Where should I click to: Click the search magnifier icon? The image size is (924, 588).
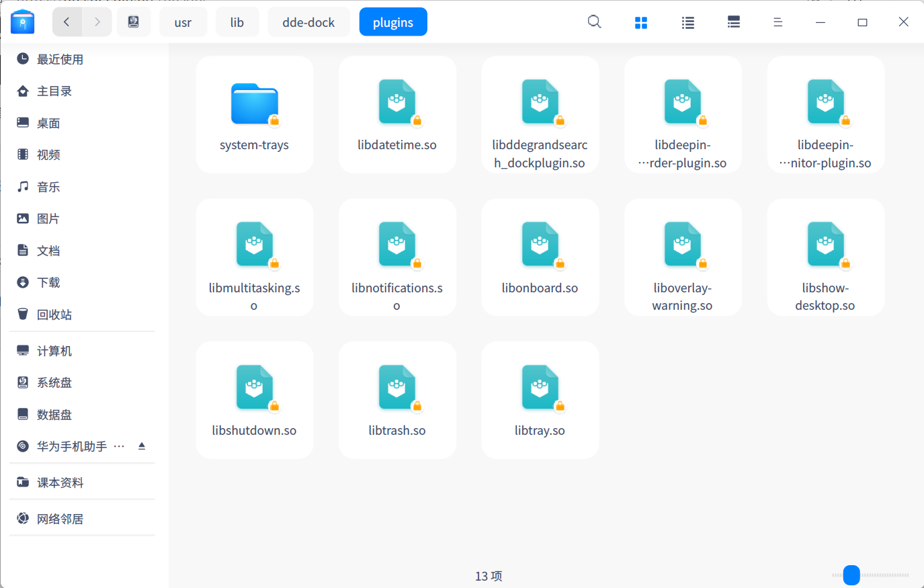[x=594, y=22]
